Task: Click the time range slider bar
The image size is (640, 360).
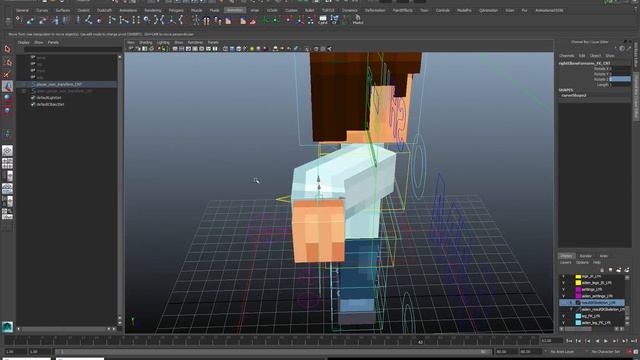Action: tap(273, 351)
